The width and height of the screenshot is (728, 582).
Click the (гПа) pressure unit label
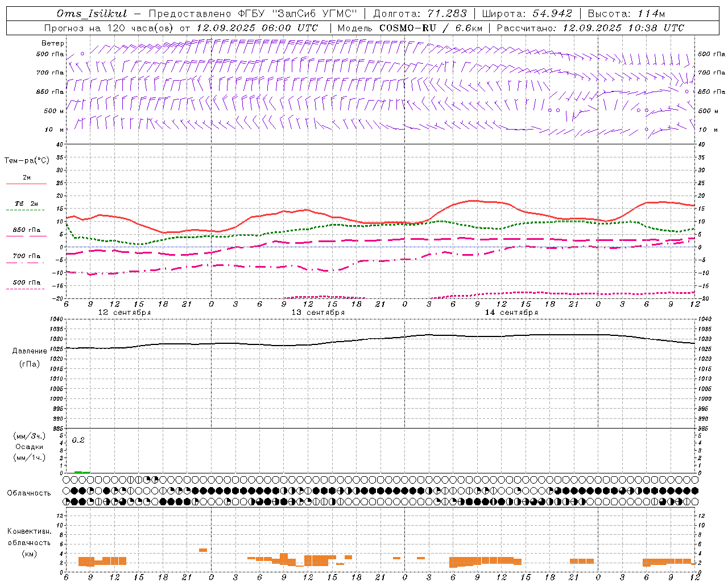point(30,364)
